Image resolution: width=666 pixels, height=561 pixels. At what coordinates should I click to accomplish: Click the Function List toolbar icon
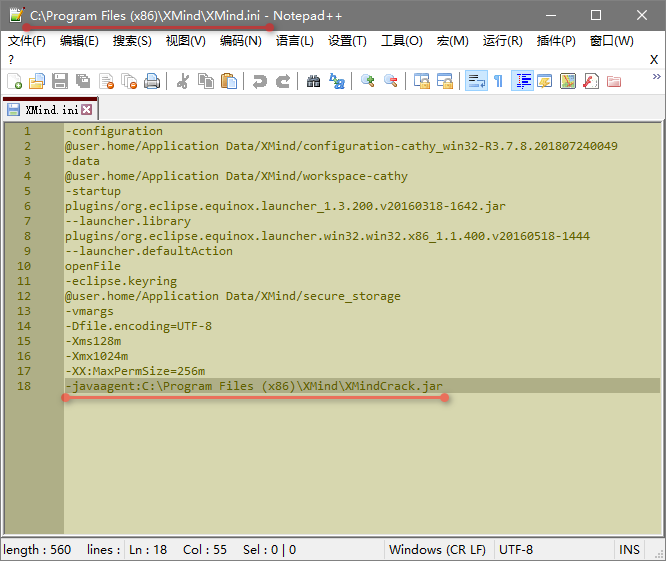(x=591, y=81)
